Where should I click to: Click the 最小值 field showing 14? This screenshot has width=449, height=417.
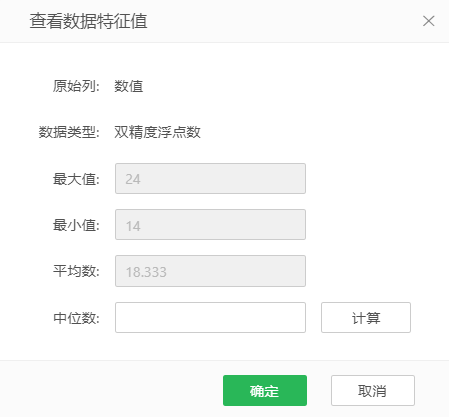pyautogui.click(x=210, y=225)
